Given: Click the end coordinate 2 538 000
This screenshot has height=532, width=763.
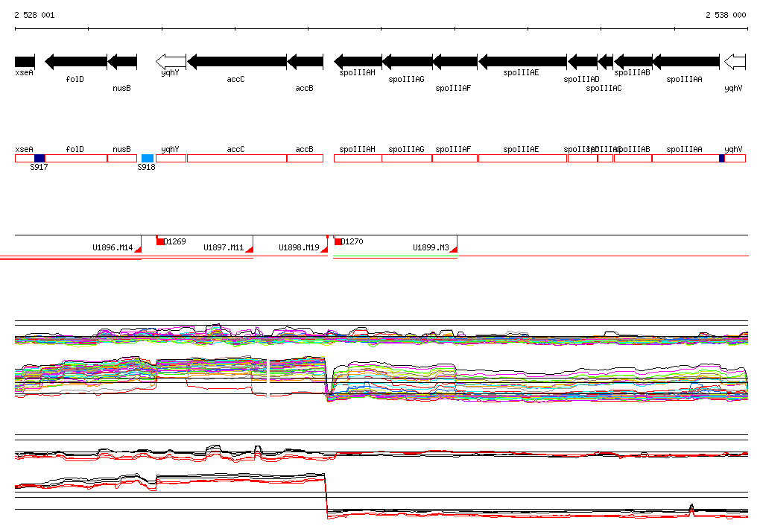Looking at the screenshot, I should coord(726,15).
